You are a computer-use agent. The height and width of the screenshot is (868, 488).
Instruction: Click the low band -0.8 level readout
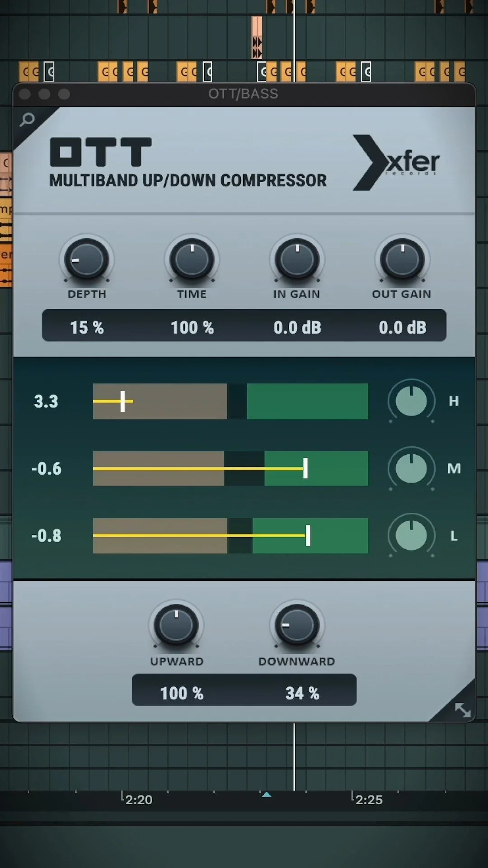click(46, 535)
